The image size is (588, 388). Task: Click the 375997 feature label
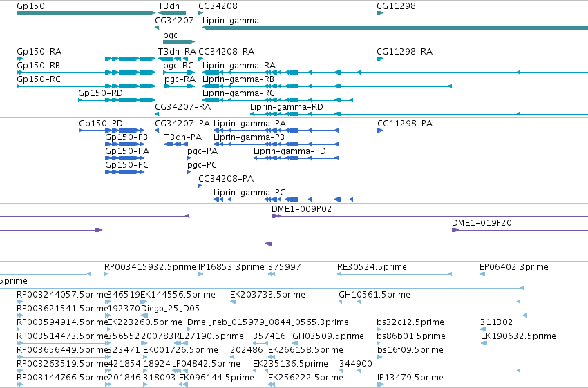[x=284, y=267]
